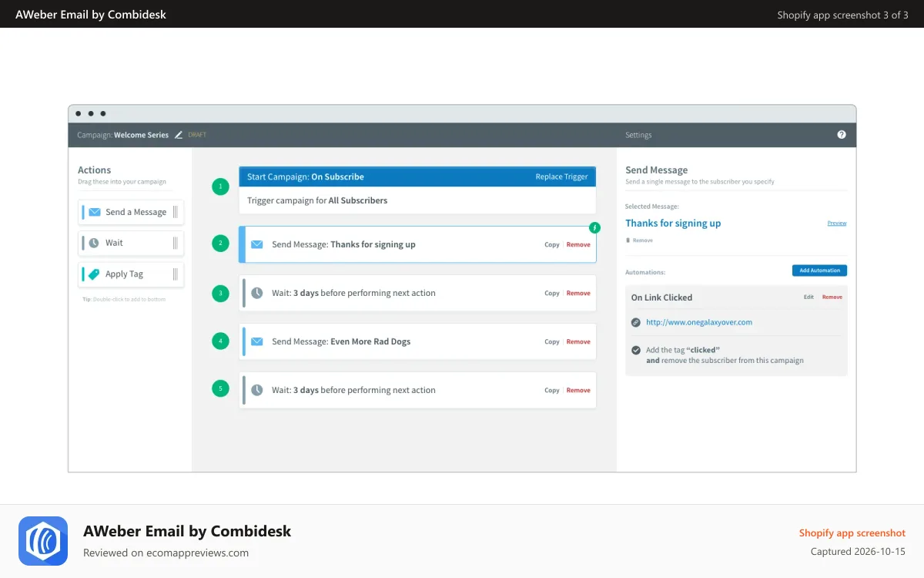Click the pencil icon beside Welcome Series
Image resolution: width=924 pixels, height=578 pixels.
(x=179, y=135)
